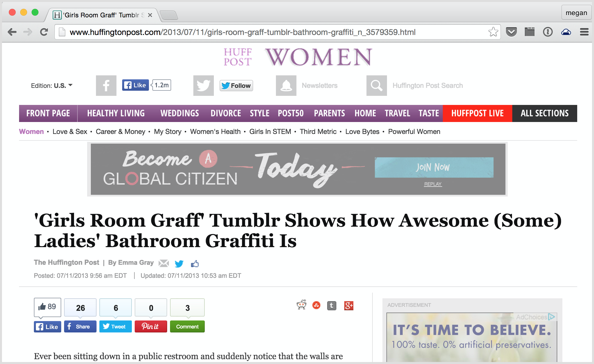Click the Women sub-nav link
The width and height of the screenshot is (594, 364).
point(31,132)
